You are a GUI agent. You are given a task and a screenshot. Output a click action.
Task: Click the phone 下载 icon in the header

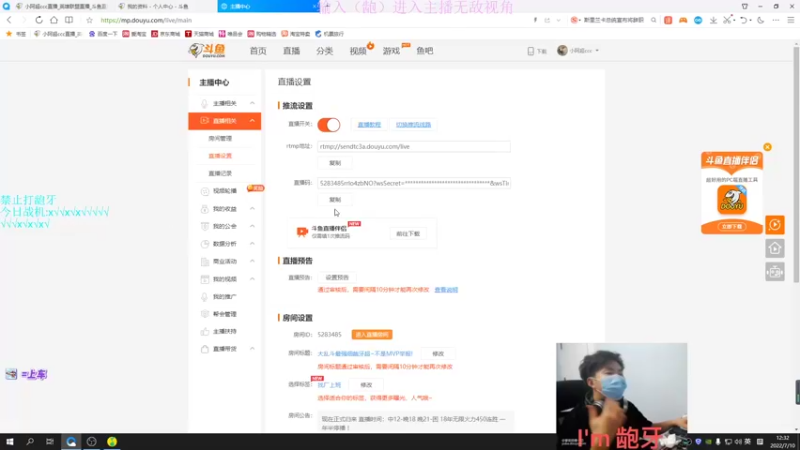pyautogui.click(x=531, y=51)
